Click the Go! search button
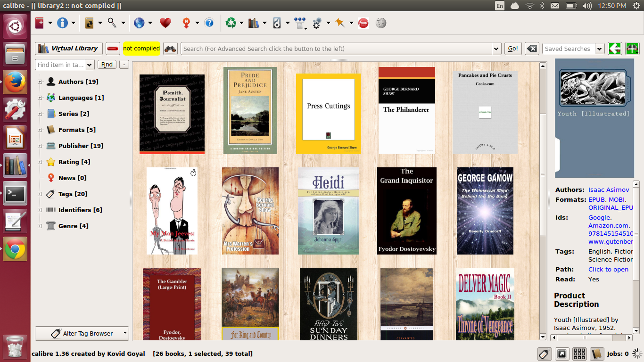The image size is (644, 362). tap(513, 49)
